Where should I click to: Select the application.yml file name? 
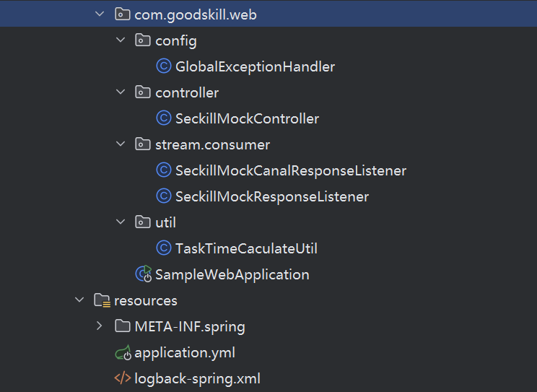[x=185, y=353]
